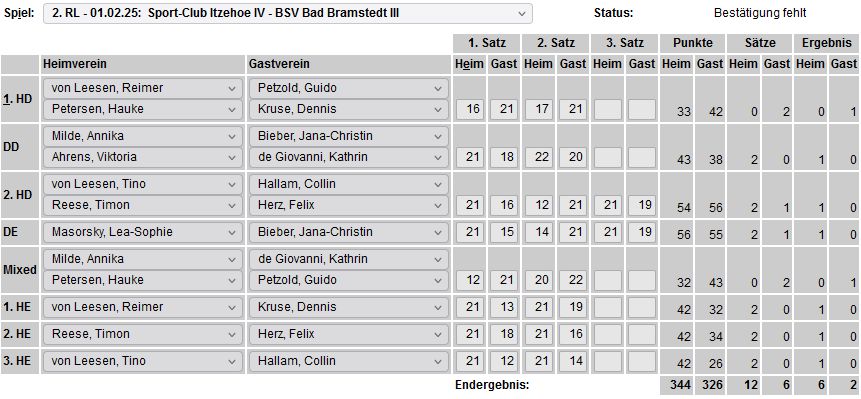The width and height of the screenshot is (861, 399).
Task: Select the DD second set home score 22
Action: click(539, 157)
